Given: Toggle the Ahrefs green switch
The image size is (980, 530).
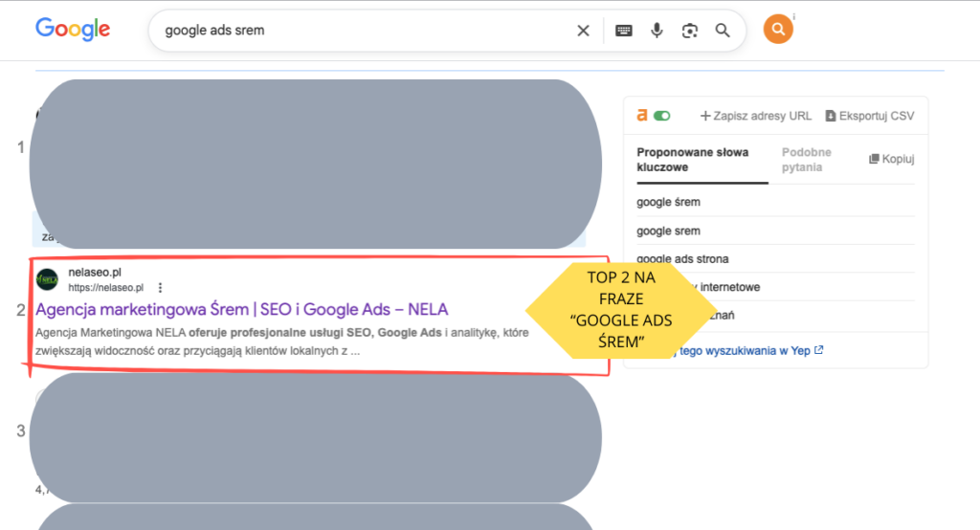Looking at the screenshot, I should [662, 116].
